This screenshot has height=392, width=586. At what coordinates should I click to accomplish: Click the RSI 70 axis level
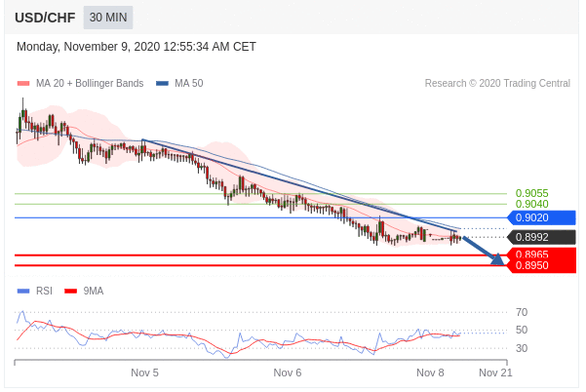522,312
